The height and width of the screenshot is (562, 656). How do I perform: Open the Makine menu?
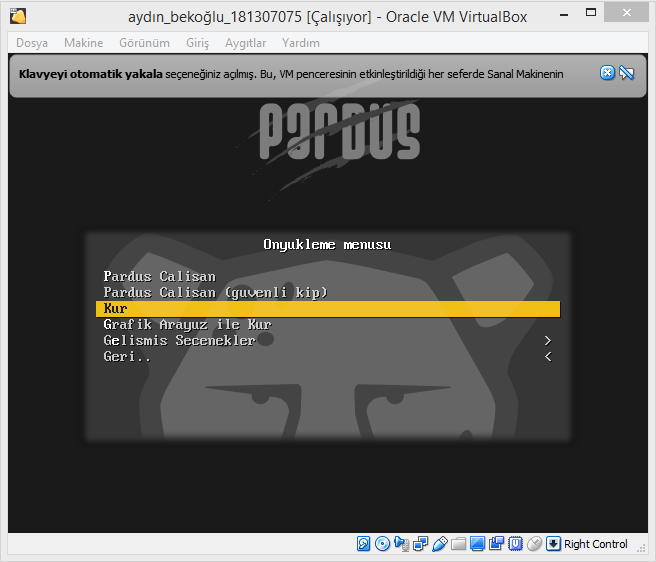coord(84,43)
